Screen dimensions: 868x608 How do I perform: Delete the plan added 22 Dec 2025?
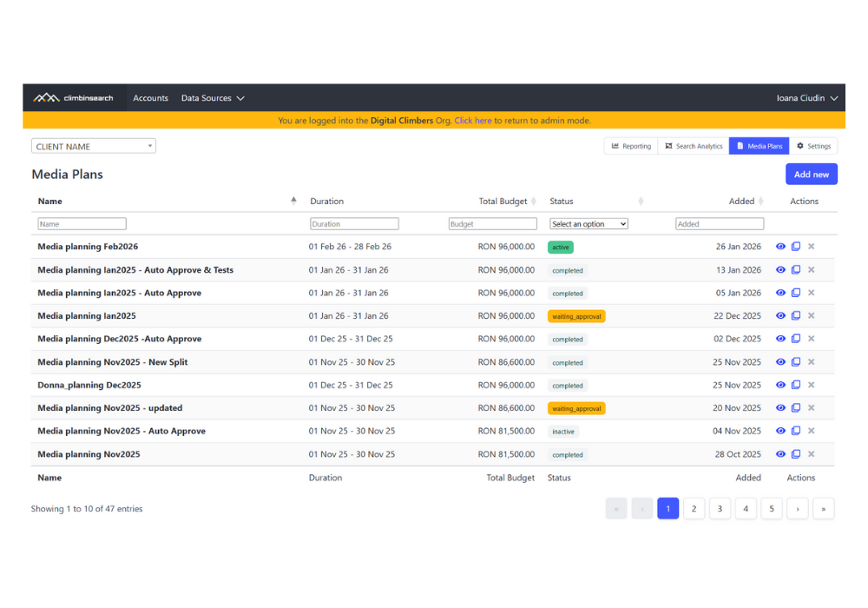(x=812, y=315)
